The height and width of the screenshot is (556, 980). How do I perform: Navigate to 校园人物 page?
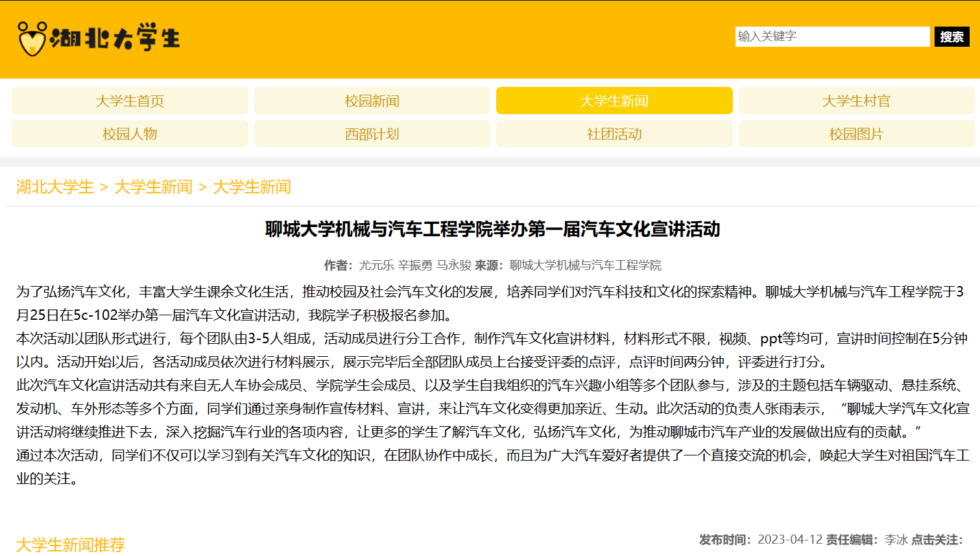click(x=130, y=134)
